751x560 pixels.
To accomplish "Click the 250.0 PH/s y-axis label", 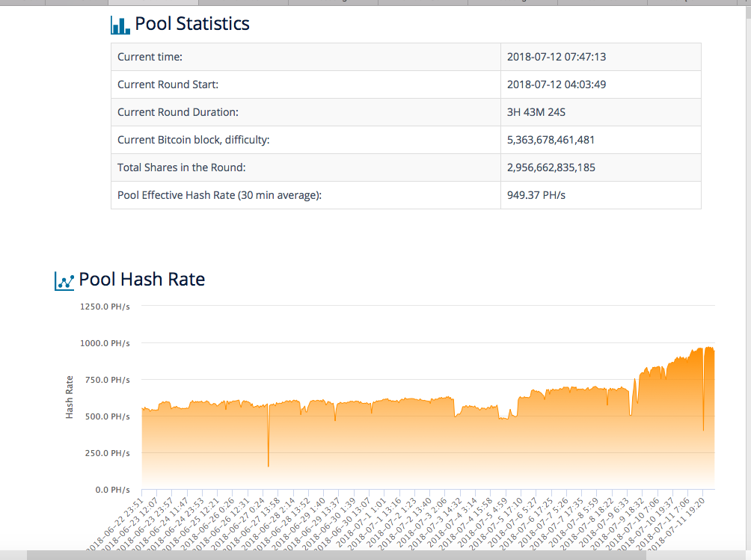I will [107, 453].
